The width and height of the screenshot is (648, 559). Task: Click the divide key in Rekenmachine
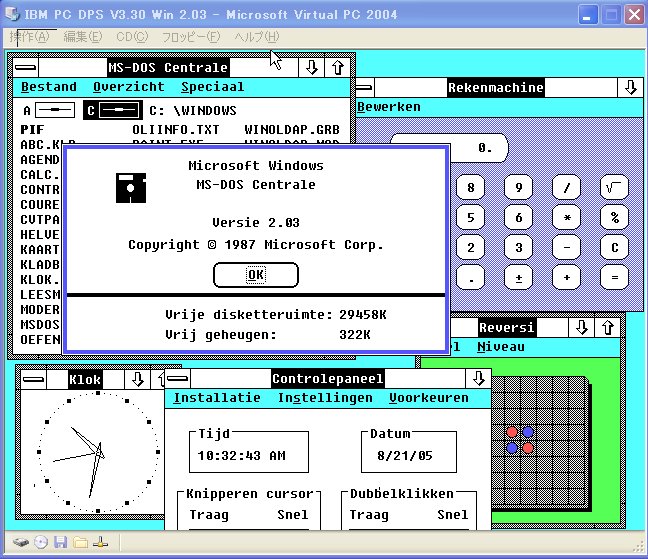click(x=567, y=188)
